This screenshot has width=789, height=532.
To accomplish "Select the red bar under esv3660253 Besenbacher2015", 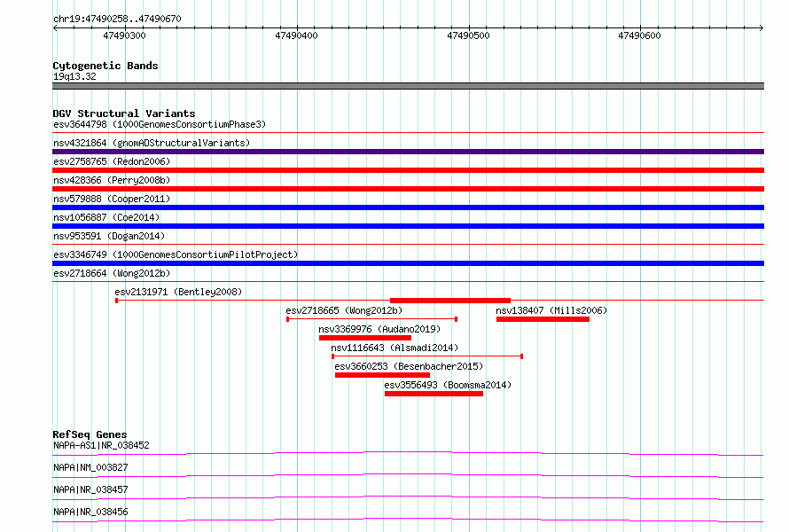I will tap(382, 375).
